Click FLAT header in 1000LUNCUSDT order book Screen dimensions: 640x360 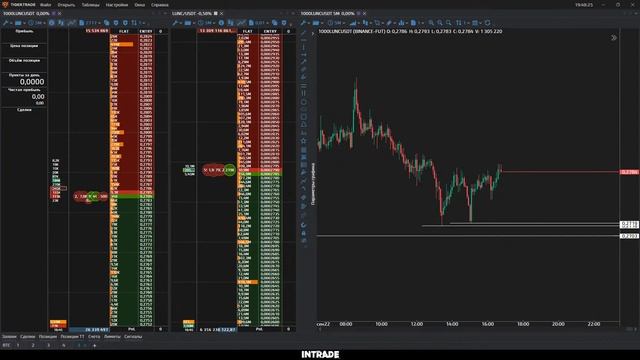click(x=124, y=31)
